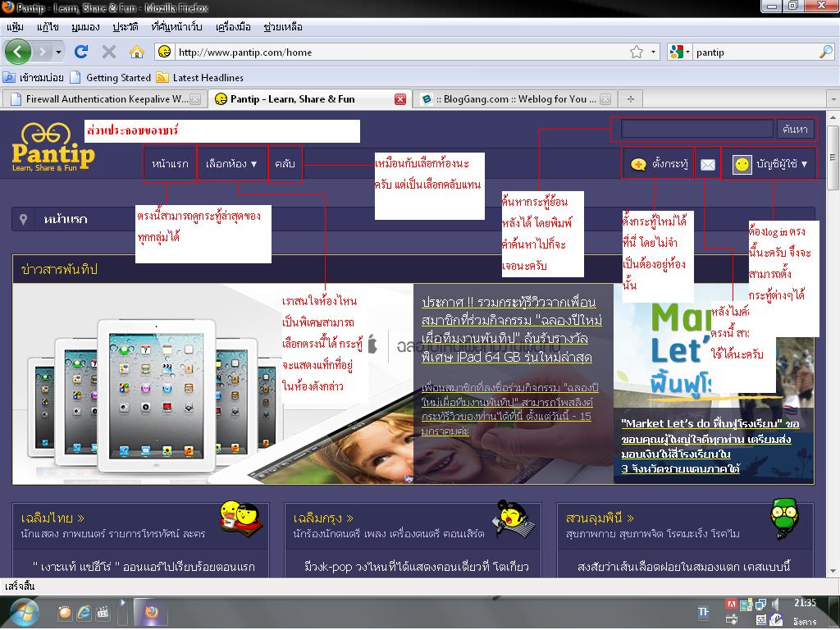
Task: Click the เฉลิมไทย room mascot icon
Action: (241, 518)
